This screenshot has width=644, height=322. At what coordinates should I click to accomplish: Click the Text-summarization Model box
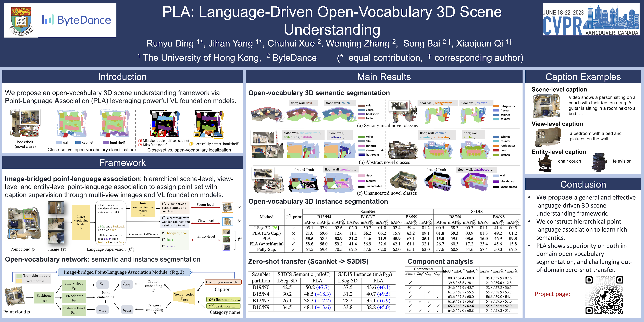coord(143,209)
